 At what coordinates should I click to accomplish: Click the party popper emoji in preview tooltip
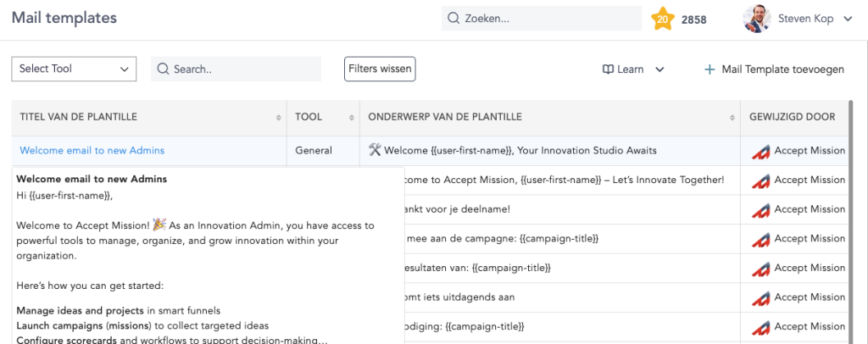[x=159, y=225]
